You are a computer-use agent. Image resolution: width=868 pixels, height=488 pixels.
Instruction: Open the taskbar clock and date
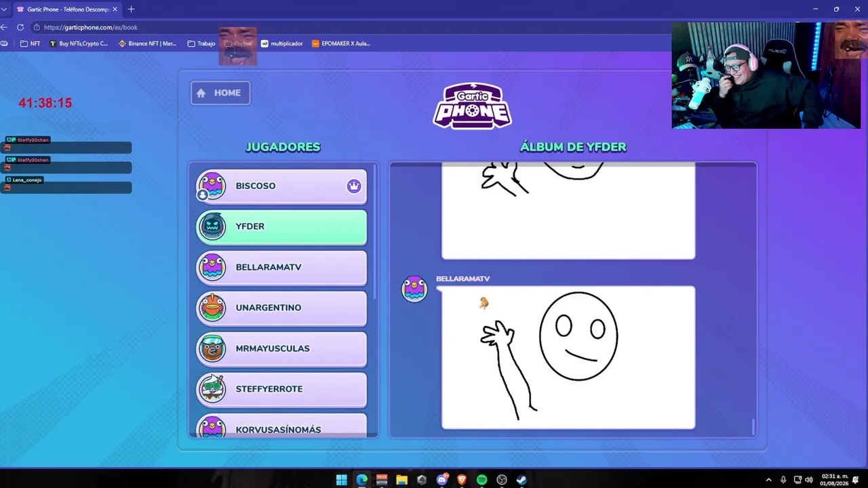click(834, 480)
